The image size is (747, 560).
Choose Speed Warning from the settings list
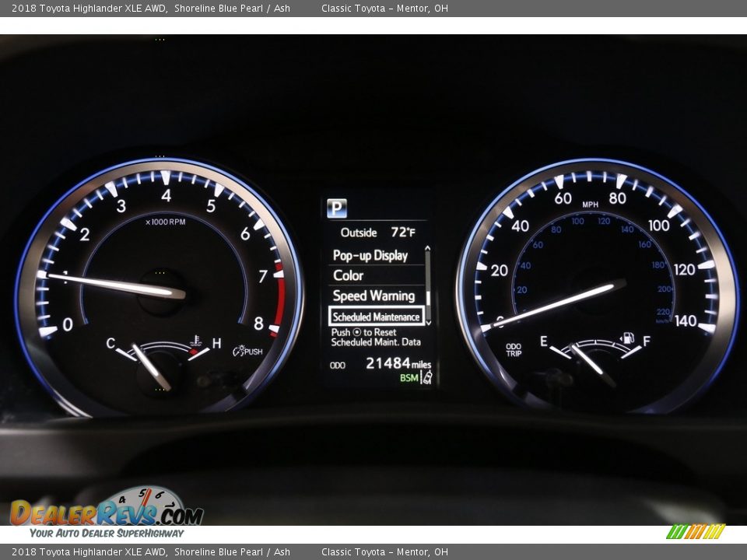(373, 296)
